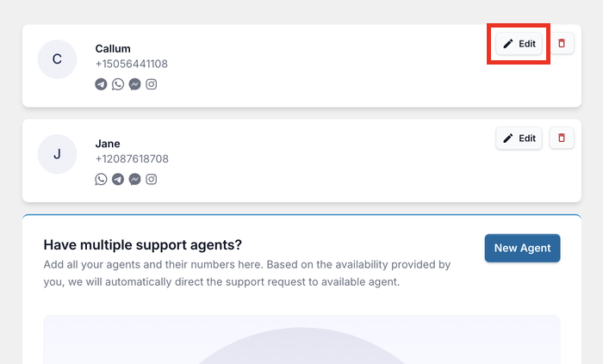
Task: Click Jane's Messenger icon
Action: coord(134,179)
